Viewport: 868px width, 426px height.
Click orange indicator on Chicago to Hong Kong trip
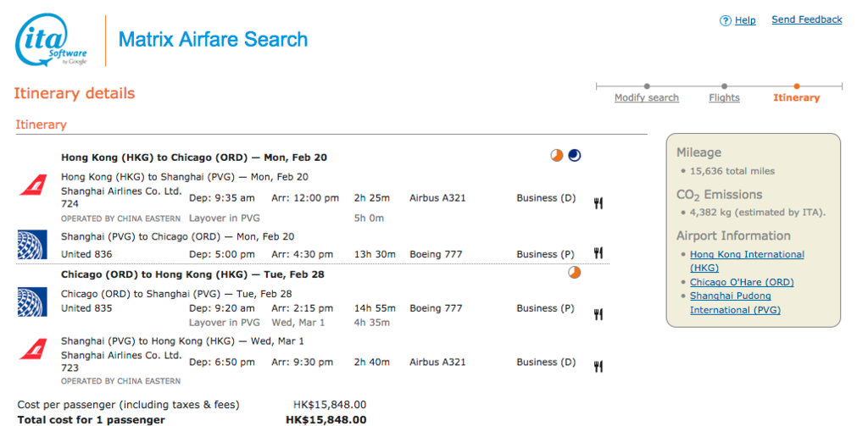coord(575,272)
